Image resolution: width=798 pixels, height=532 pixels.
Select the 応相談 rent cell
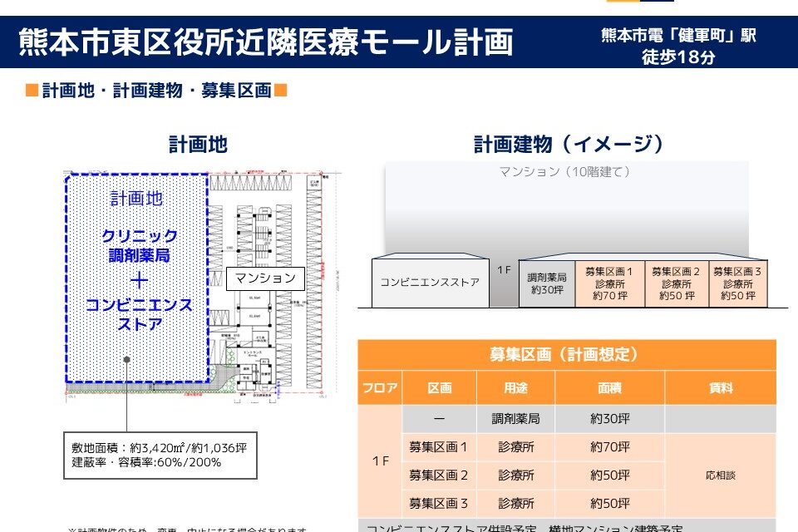pos(720,475)
